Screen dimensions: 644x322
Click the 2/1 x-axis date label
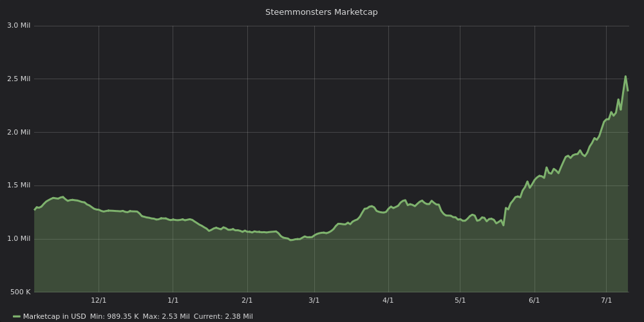[247, 301]
